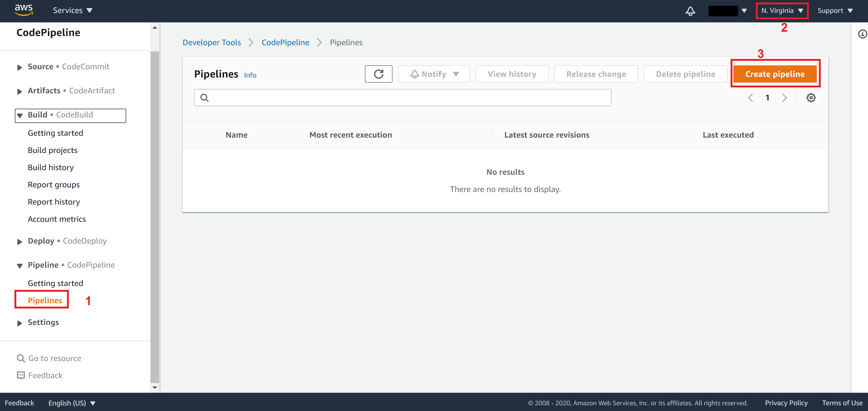This screenshot has width=868, height=411.
Task: Click the AWS logo home icon
Action: click(24, 10)
